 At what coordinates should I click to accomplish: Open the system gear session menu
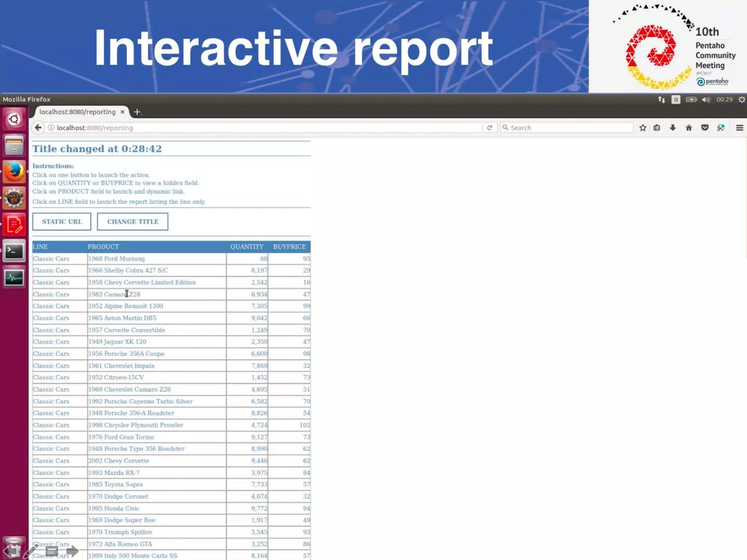(742, 100)
